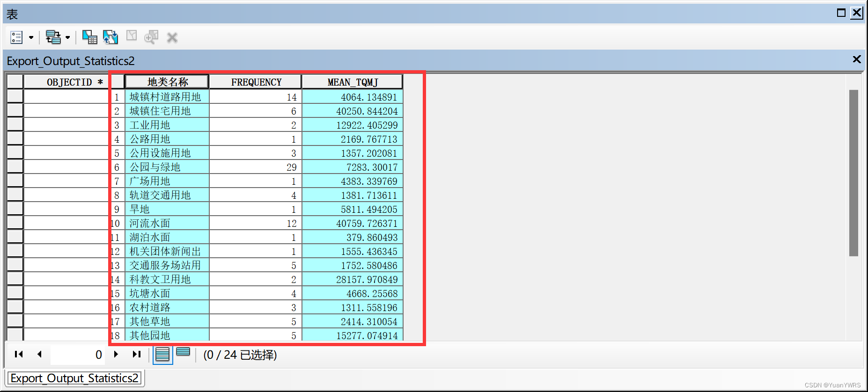Click the cell 公用设施用地
The image size is (868, 392).
coord(167,153)
